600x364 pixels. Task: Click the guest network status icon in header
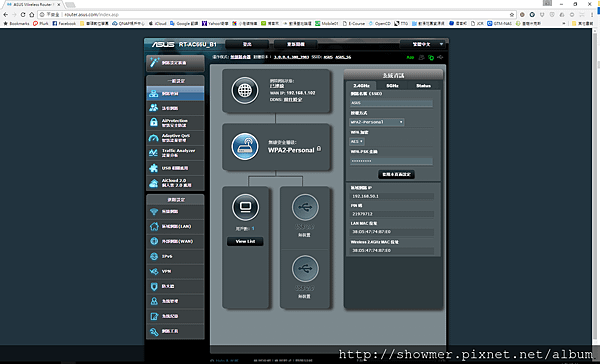[x=421, y=57]
